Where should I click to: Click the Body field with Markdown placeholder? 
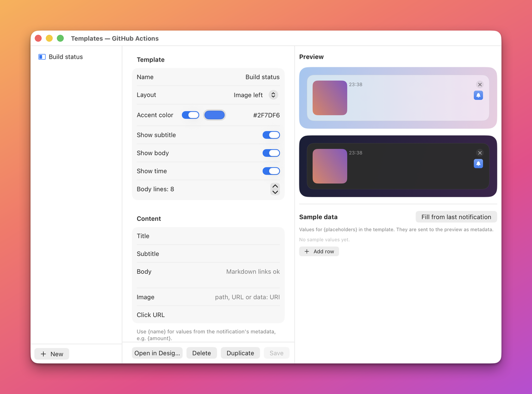pyautogui.click(x=208, y=275)
